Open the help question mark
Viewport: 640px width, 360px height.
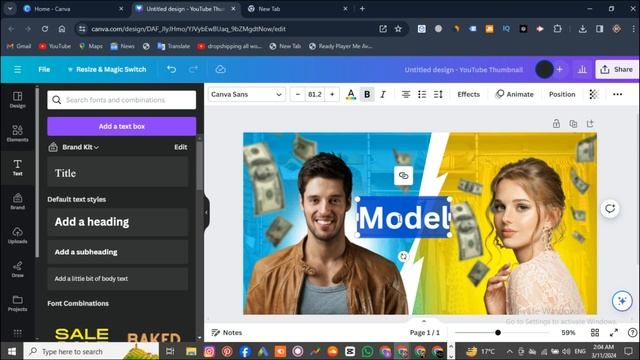(632, 333)
